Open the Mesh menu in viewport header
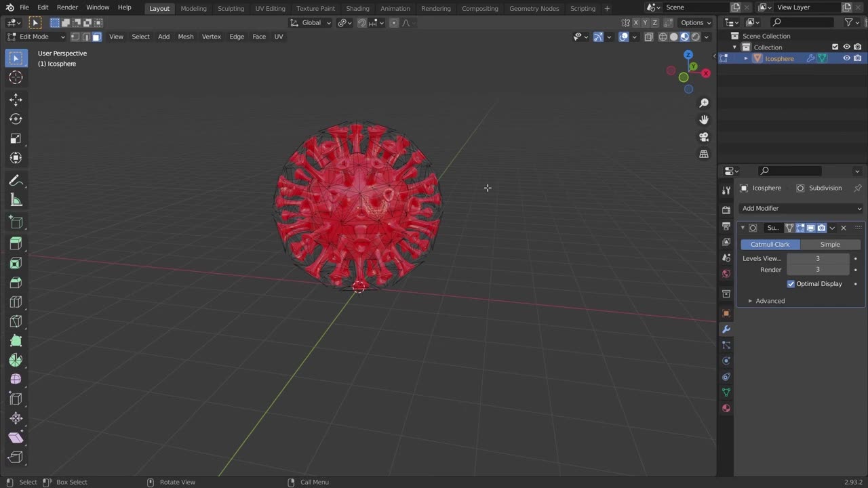 pyautogui.click(x=186, y=37)
